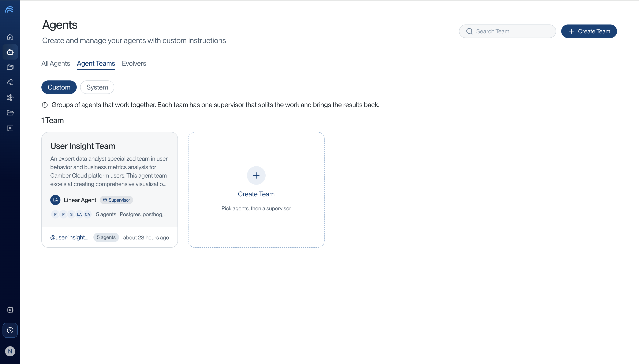
Task: Click the Supervisor badge
Action: click(x=116, y=200)
